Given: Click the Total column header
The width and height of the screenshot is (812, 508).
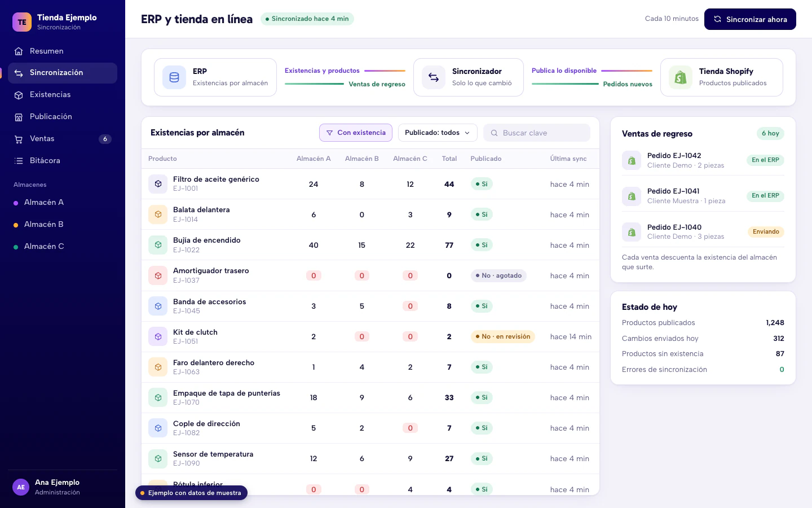Looking at the screenshot, I should click(x=449, y=159).
